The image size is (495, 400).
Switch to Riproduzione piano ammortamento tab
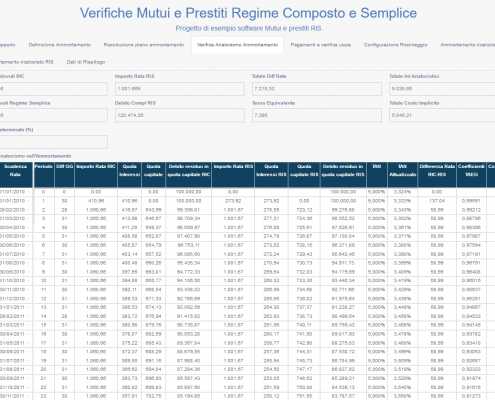[x=144, y=45]
